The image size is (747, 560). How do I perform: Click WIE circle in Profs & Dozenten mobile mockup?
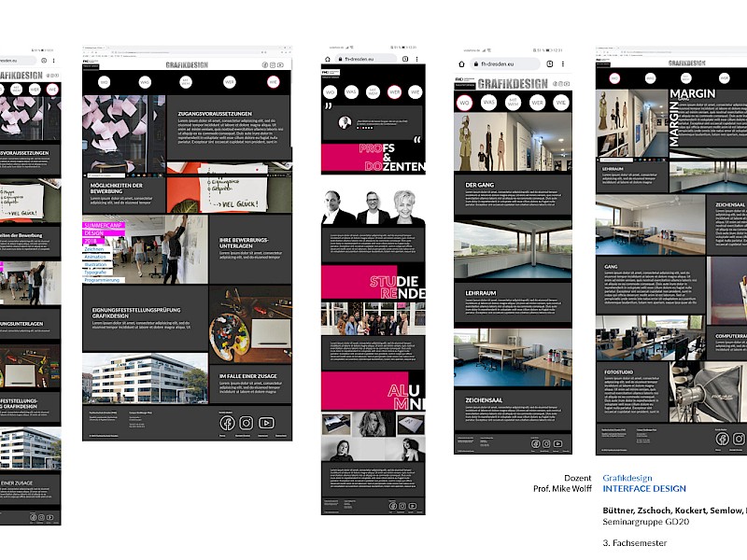415,91
